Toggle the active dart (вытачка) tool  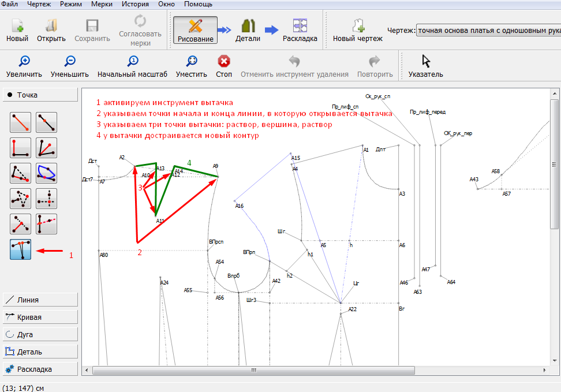(x=20, y=249)
